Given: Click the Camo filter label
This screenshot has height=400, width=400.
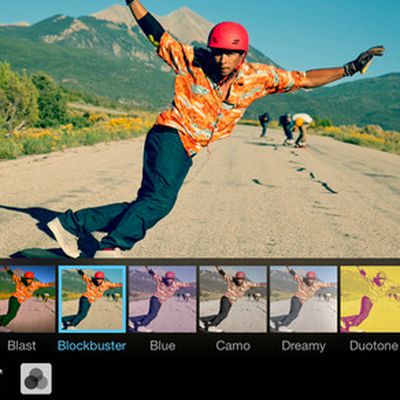Looking at the screenshot, I should 233,346.
